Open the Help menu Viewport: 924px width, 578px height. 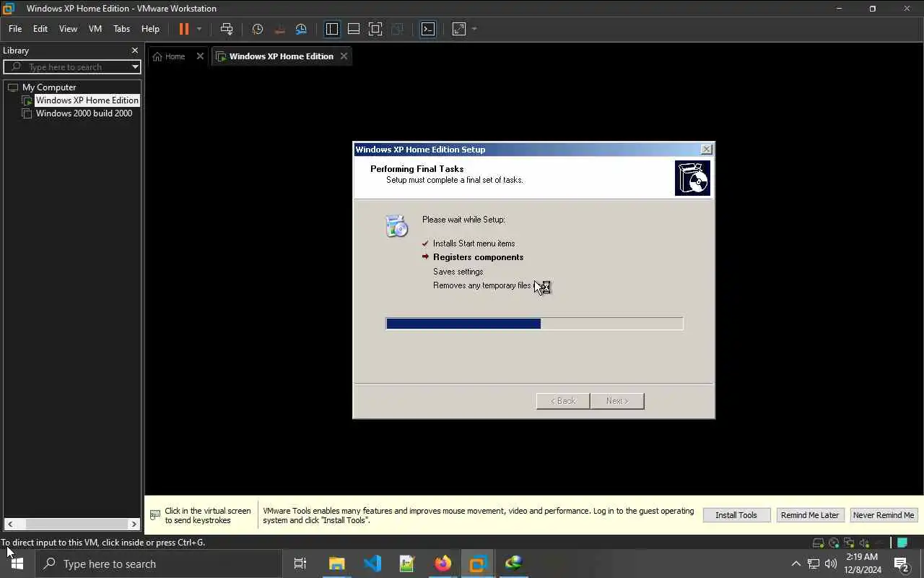(150, 29)
